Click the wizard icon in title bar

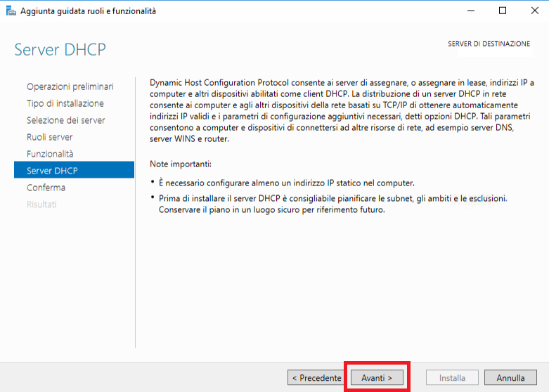pos(11,11)
